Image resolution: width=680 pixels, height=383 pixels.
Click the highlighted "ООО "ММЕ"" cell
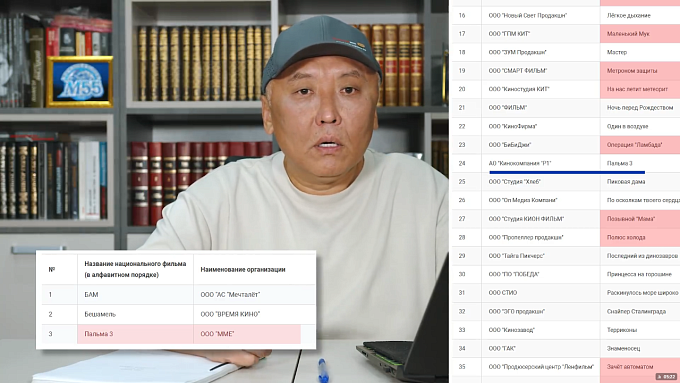(247, 334)
